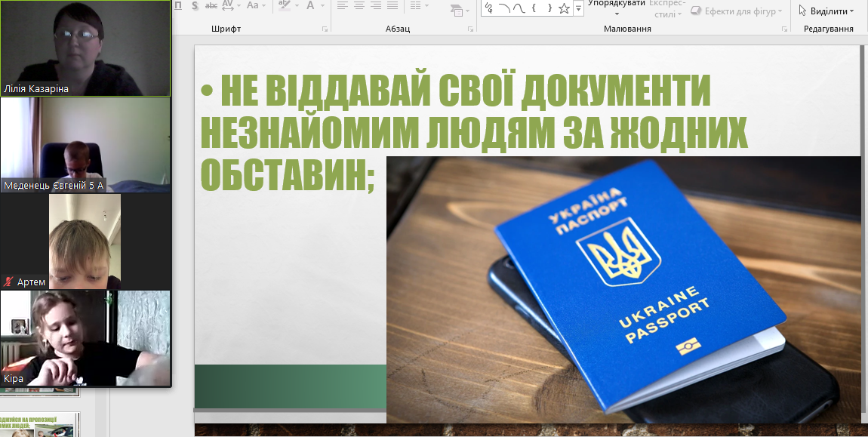Open Change Case (Aa) menu
The width and height of the screenshot is (868, 437).
click(252, 5)
